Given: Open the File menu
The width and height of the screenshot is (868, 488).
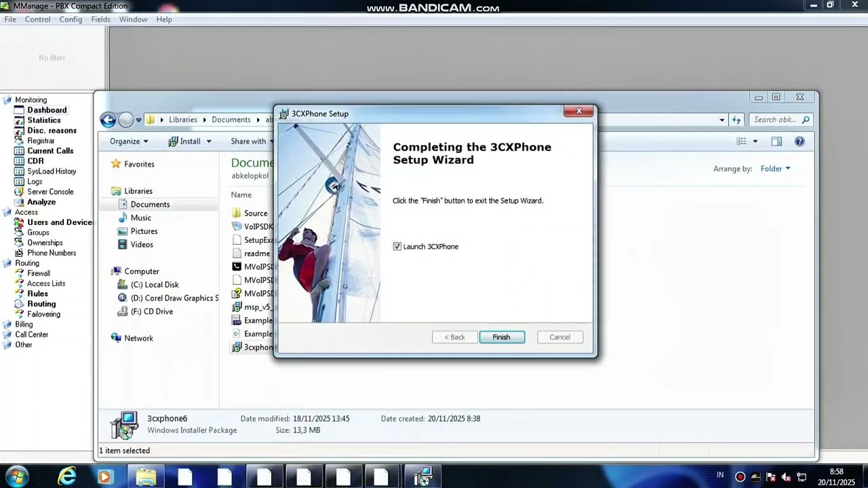Looking at the screenshot, I should [10, 19].
